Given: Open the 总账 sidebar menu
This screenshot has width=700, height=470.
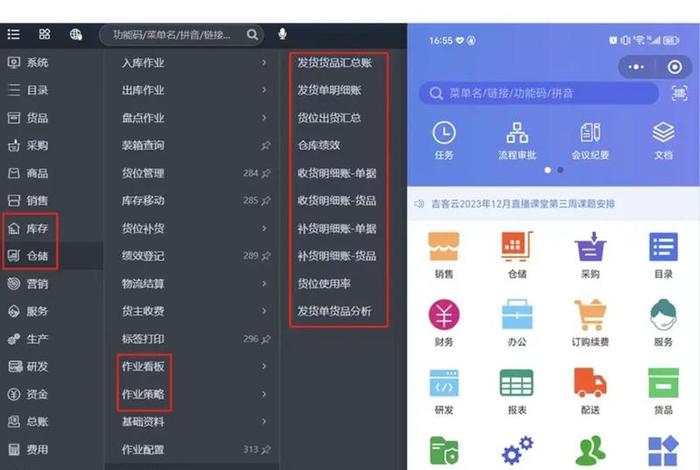Looking at the screenshot, I should (x=28, y=422).
